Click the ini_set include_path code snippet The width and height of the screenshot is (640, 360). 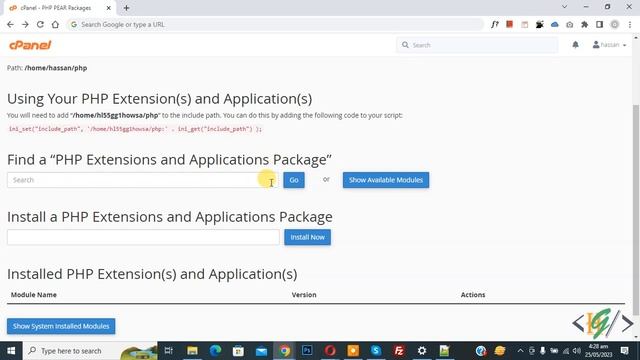click(135, 129)
